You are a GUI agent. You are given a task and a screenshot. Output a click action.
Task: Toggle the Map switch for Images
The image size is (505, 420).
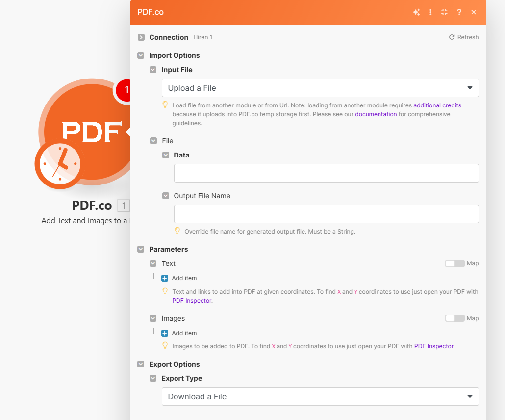[455, 318]
